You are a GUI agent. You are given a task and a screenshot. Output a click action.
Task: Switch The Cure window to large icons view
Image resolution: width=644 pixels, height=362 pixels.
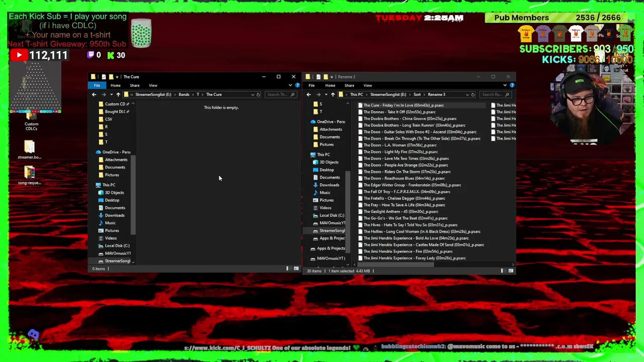pos(296,268)
